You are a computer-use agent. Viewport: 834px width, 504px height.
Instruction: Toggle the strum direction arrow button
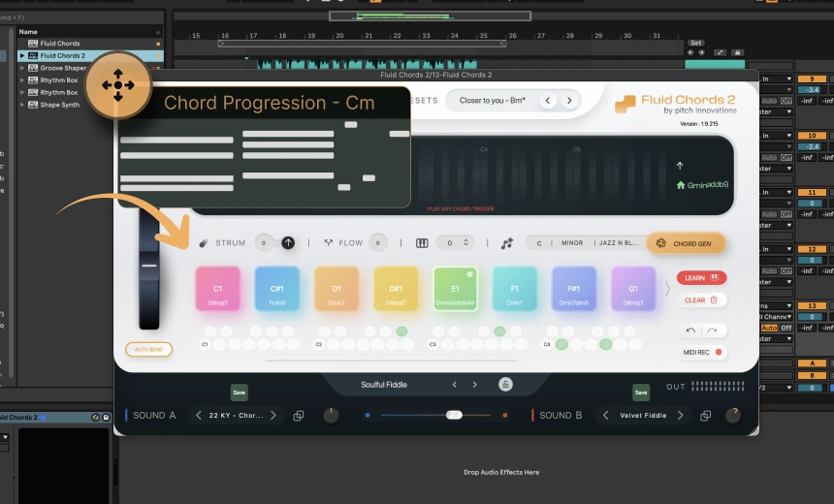pyautogui.click(x=288, y=243)
